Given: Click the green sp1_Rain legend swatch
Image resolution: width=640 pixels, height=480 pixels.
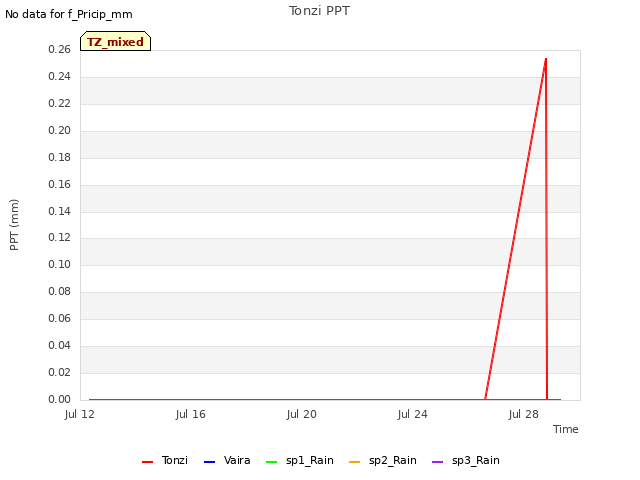Looking at the screenshot, I should (271, 462).
